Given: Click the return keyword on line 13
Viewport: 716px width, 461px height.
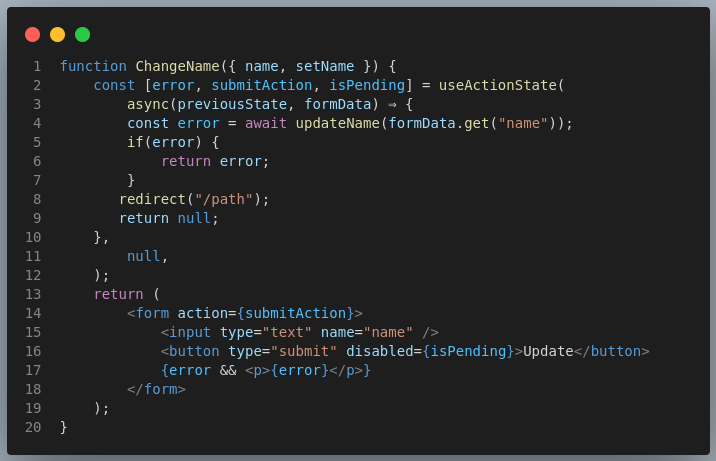Looking at the screenshot, I should 118,294.
